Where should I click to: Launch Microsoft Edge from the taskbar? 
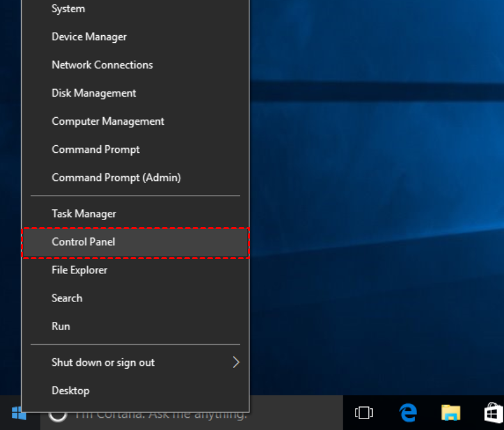pyautogui.click(x=407, y=413)
